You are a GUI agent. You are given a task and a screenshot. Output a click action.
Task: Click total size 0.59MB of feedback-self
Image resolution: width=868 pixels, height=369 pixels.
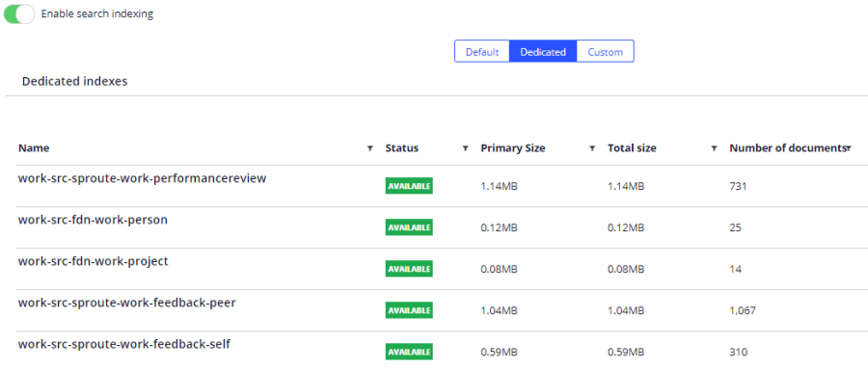tap(626, 353)
